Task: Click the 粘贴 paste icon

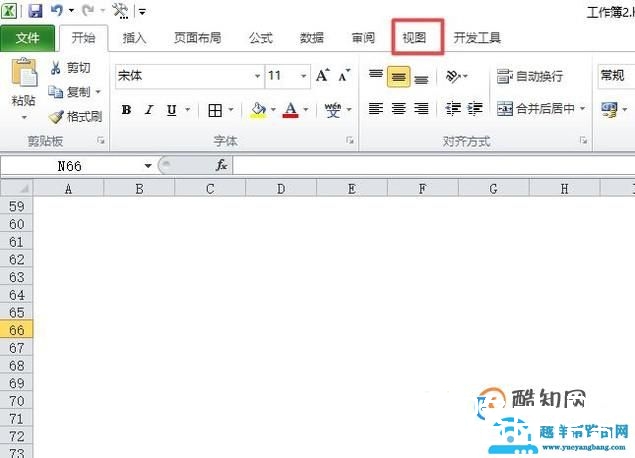Action: pos(23,73)
